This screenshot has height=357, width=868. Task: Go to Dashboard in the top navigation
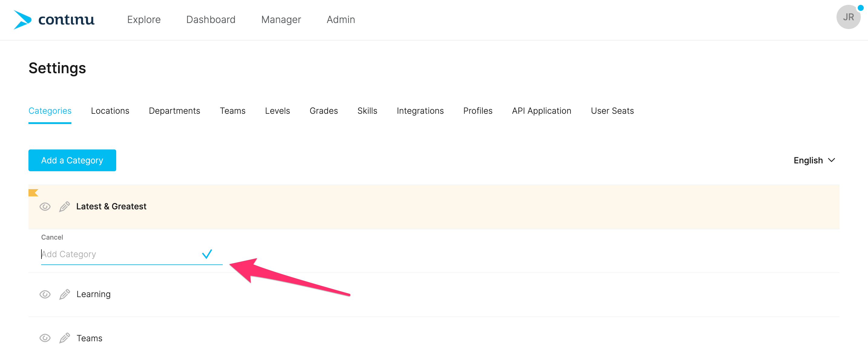[x=211, y=20]
